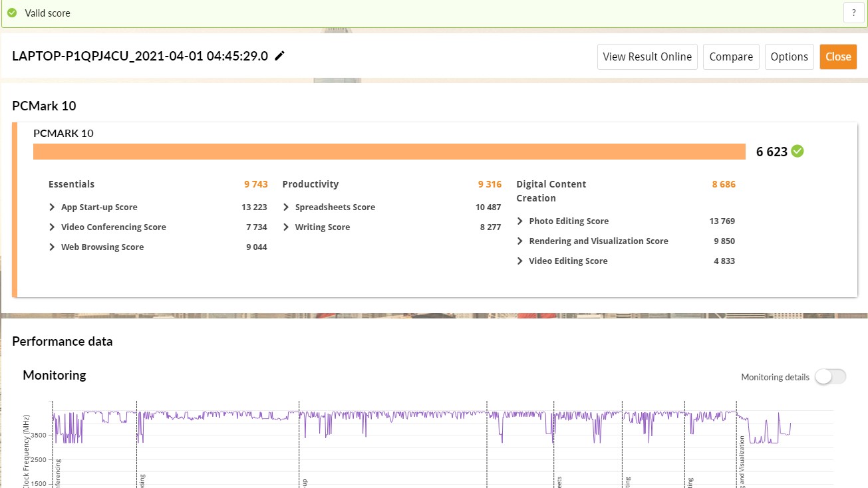Click the orange Close button
The width and height of the screenshot is (868, 488).
pos(838,57)
